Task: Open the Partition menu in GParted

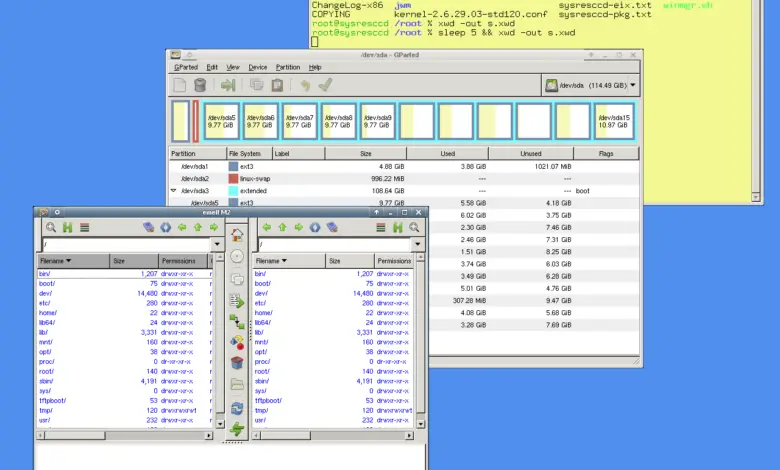Action: pyautogui.click(x=288, y=67)
